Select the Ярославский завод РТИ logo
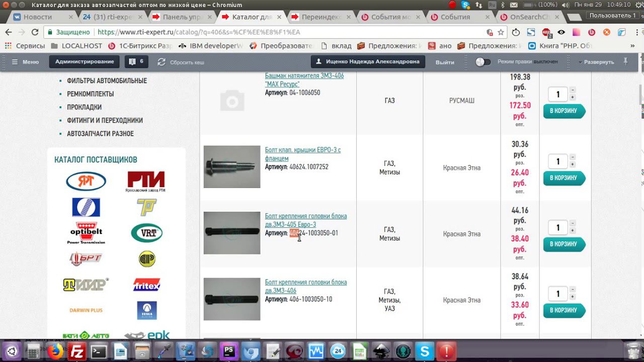644x362 pixels. [146, 182]
